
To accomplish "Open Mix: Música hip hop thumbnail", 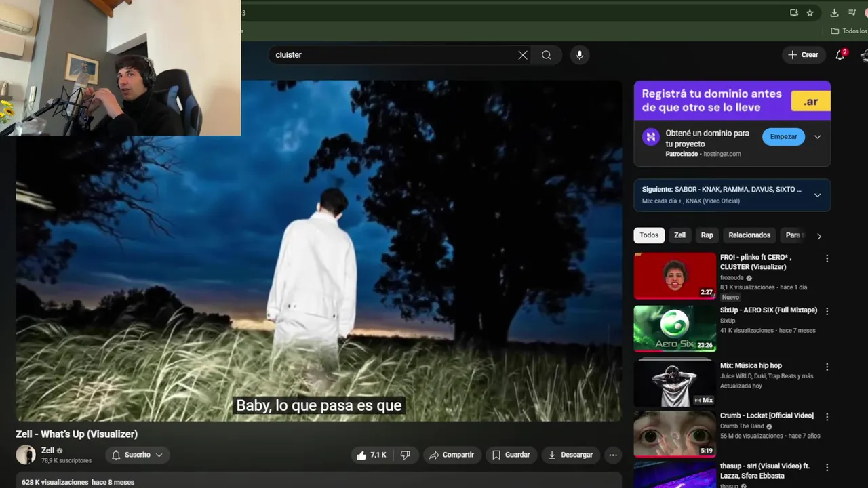I will 675,383.
